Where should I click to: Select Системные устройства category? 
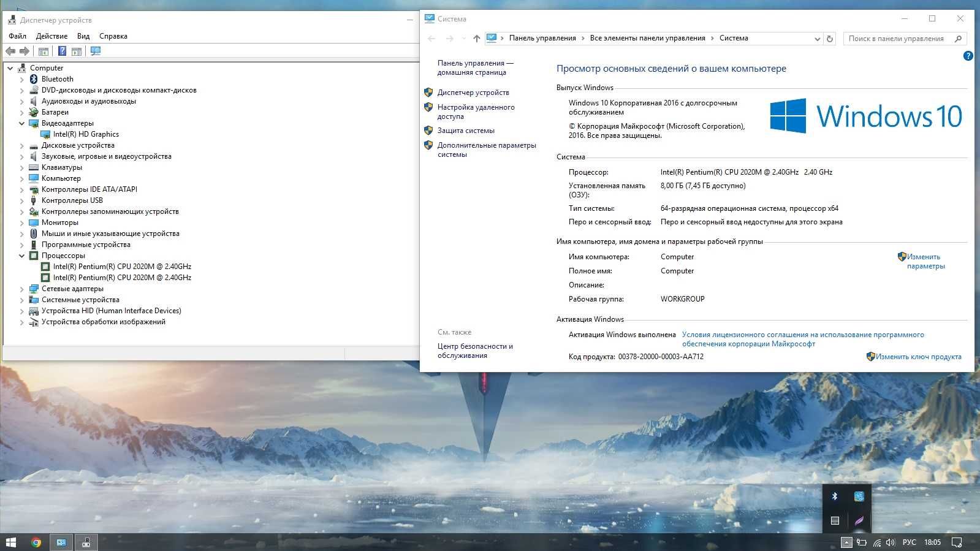(x=80, y=300)
